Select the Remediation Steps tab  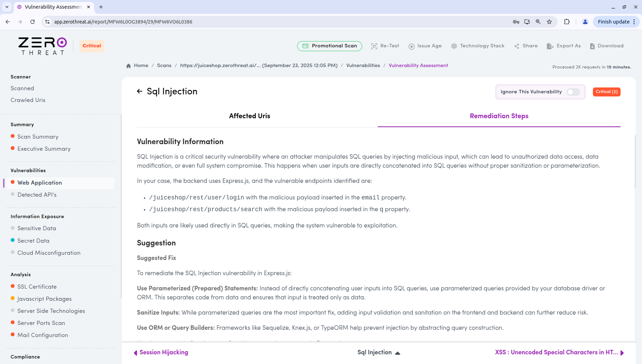(x=499, y=116)
